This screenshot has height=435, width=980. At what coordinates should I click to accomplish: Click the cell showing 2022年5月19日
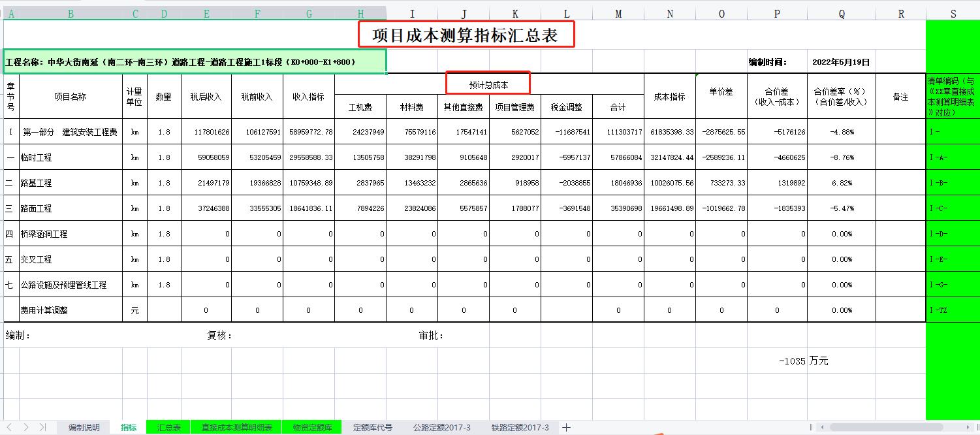[x=841, y=61]
